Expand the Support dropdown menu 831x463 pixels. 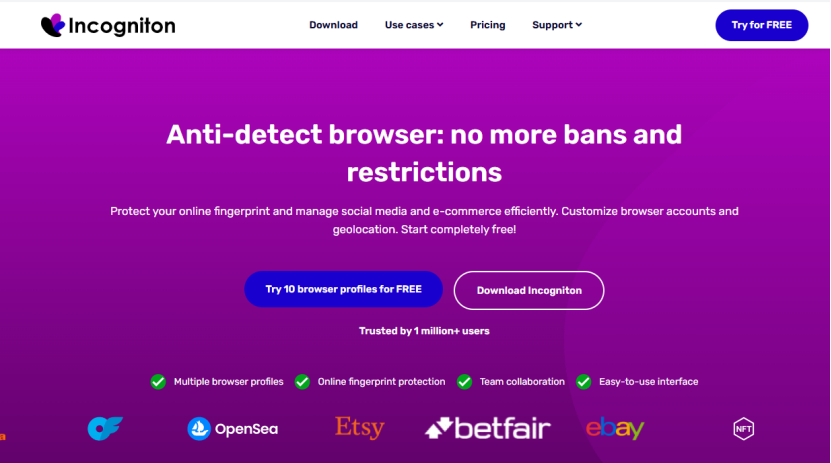pos(557,25)
